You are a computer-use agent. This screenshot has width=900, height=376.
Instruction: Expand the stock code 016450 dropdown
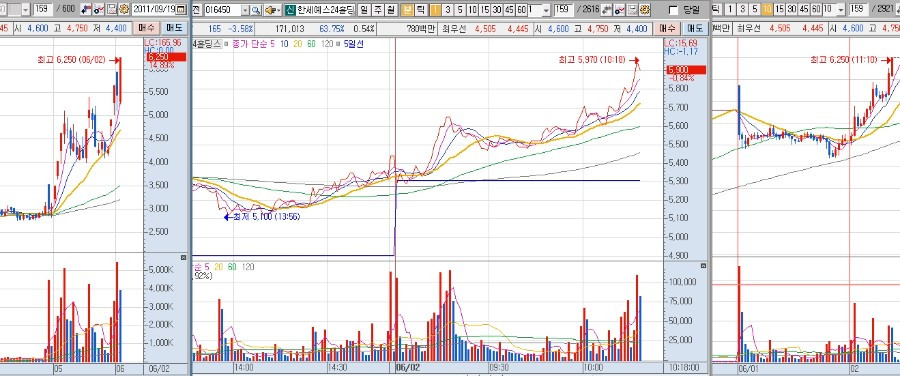click(x=245, y=10)
